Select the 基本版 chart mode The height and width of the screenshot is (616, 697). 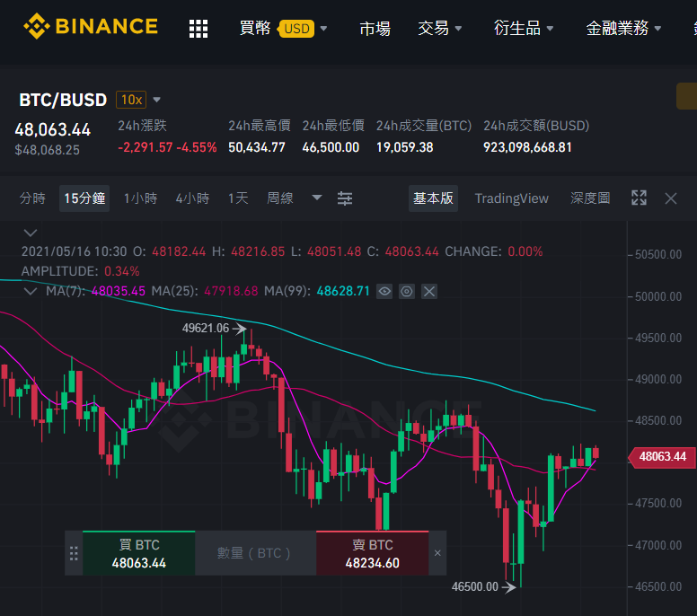click(x=434, y=198)
